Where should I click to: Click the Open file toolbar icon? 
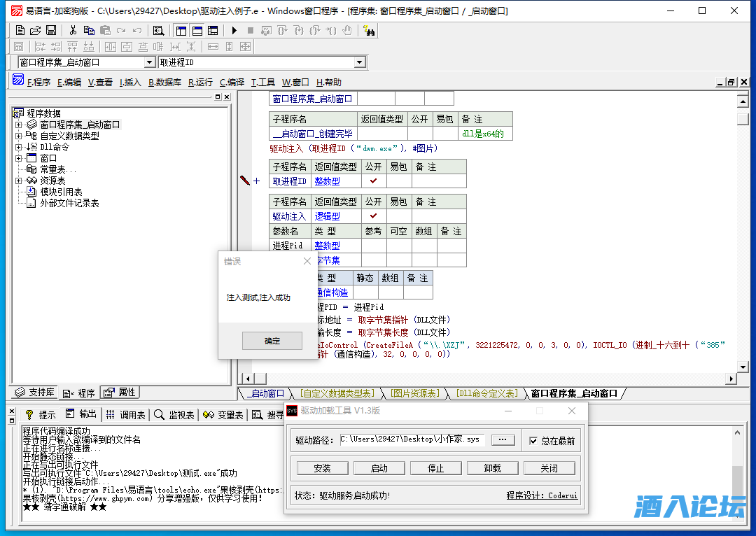coord(34,31)
